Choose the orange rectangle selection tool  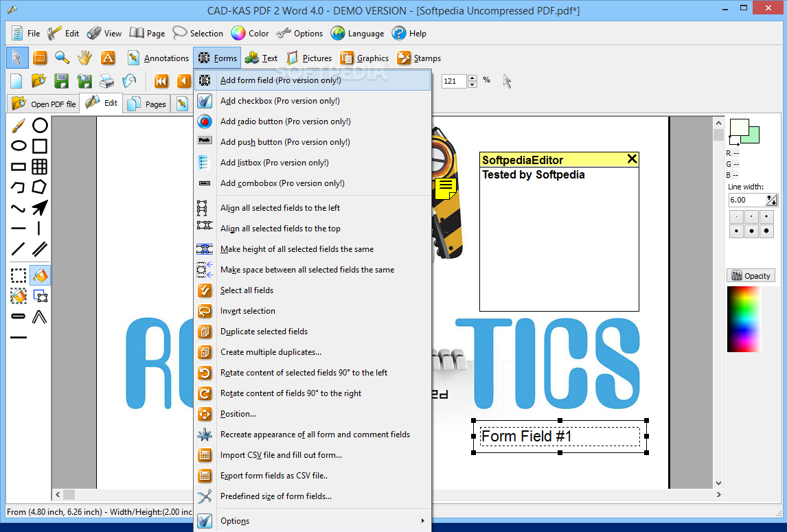tap(40, 58)
